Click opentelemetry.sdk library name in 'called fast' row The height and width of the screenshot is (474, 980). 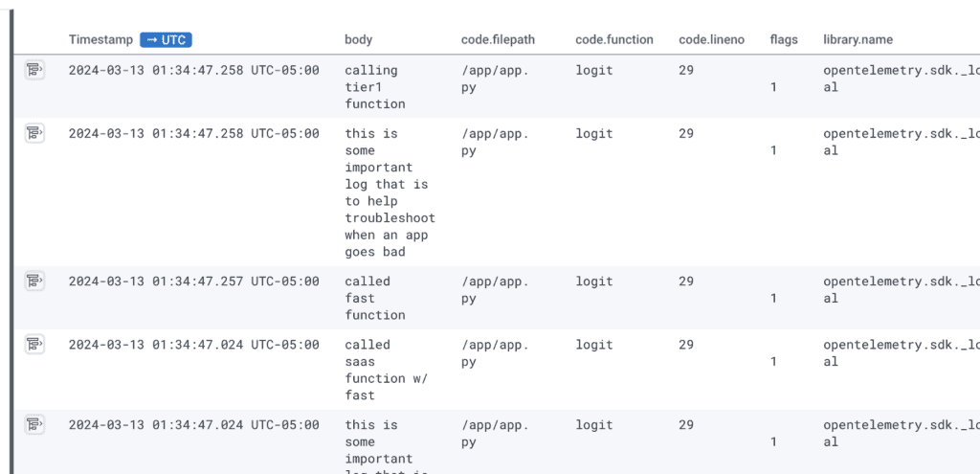coord(902,290)
